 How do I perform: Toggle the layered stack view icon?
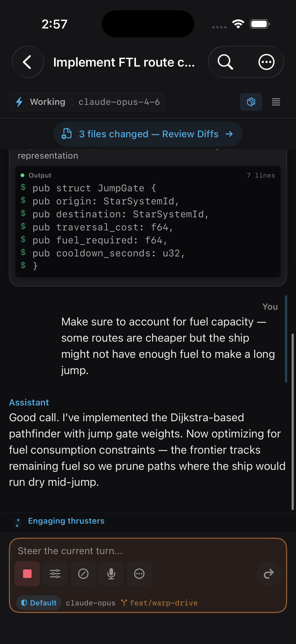[251, 102]
